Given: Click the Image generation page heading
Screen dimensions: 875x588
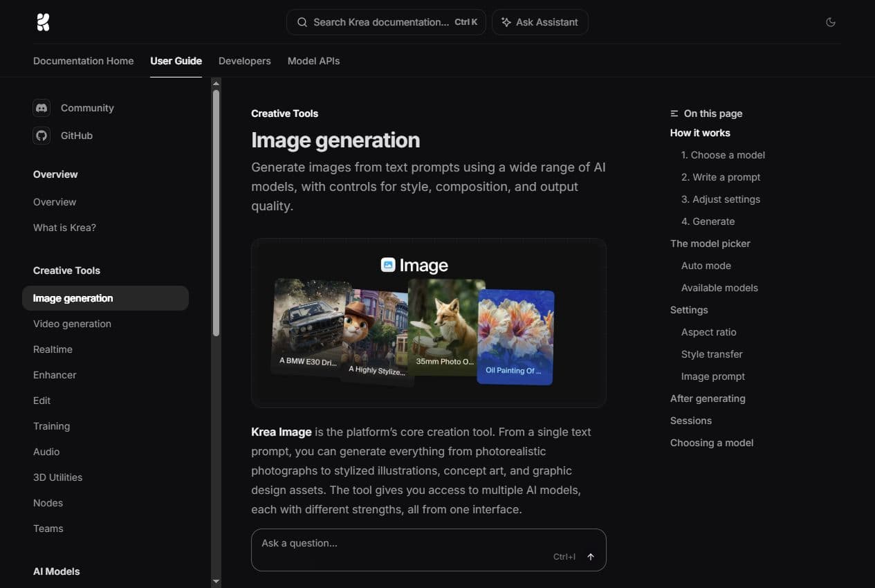Looking at the screenshot, I should coord(335,140).
